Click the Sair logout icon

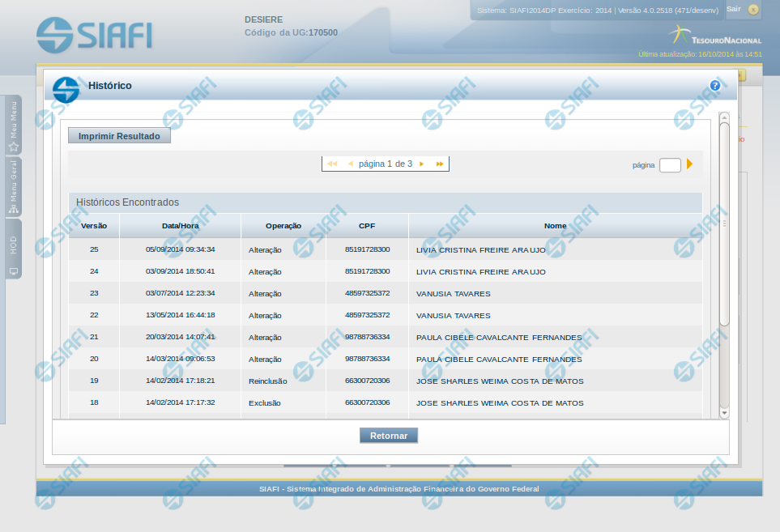point(752,10)
